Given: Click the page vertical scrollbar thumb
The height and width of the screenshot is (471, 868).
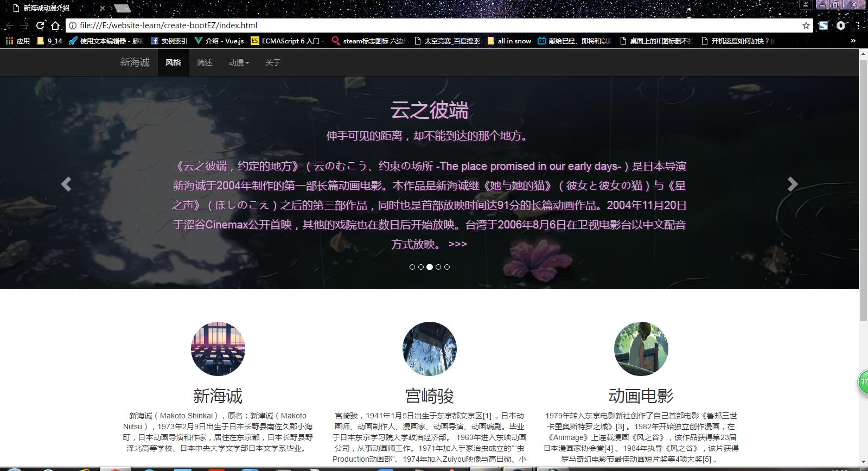Looking at the screenshot, I should click(863, 190).
